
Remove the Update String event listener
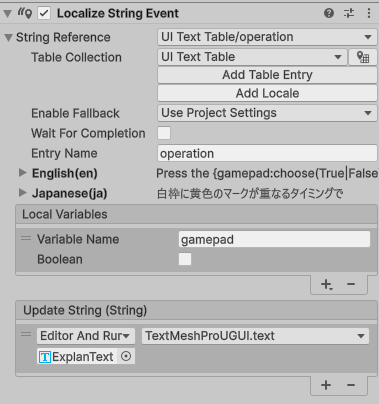pyautogui.click(x=351, y=385)
